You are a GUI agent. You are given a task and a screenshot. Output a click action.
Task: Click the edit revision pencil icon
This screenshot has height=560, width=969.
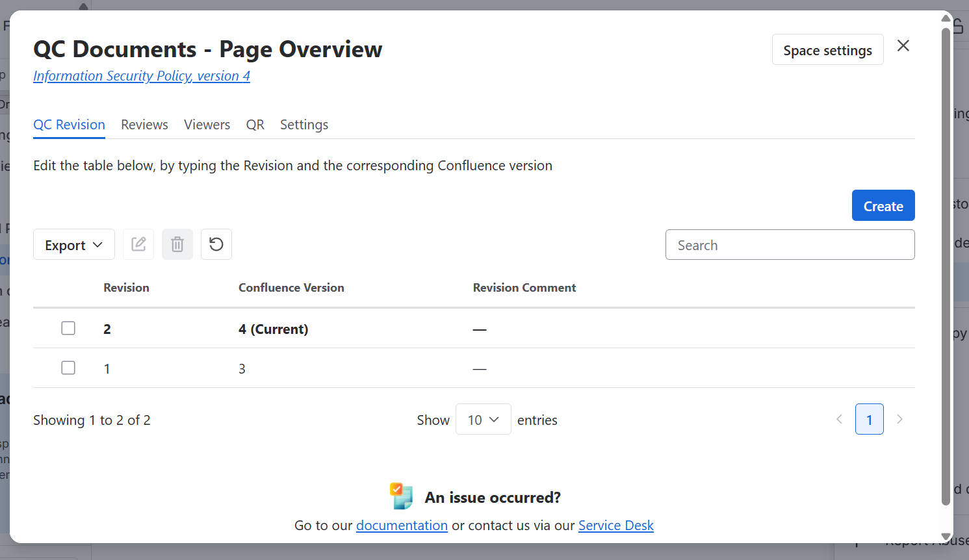pyautogui.click(x=138, y=244)
